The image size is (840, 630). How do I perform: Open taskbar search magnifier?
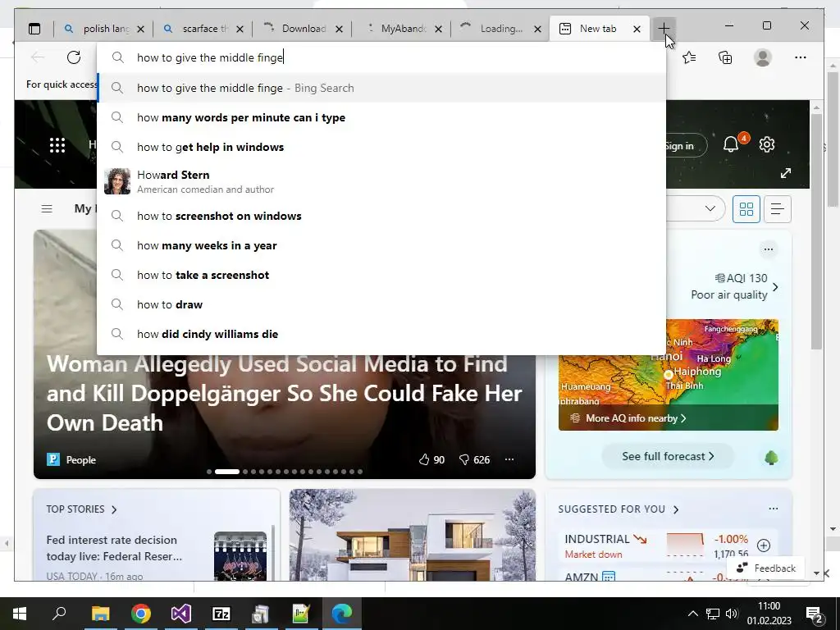[59, 613]
